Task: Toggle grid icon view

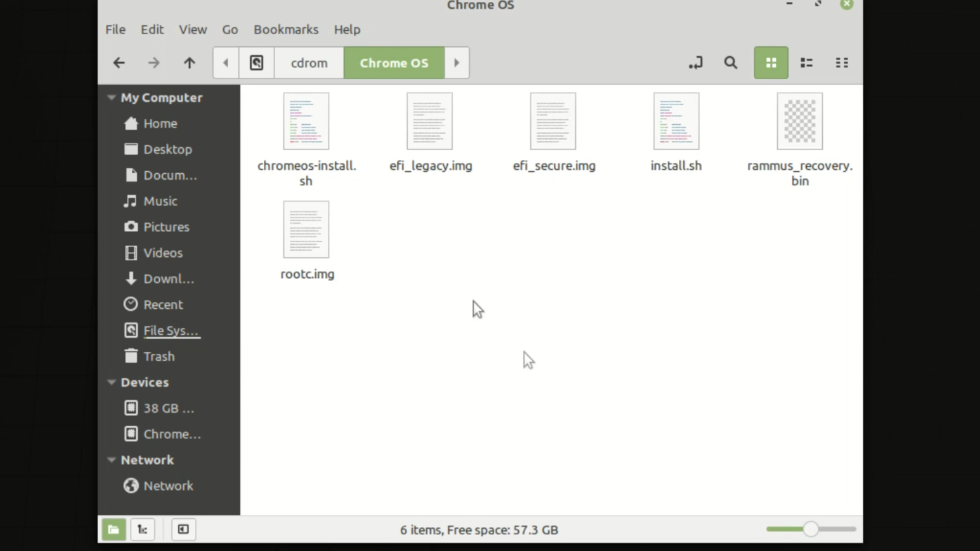Action: [x=770, y=62]
